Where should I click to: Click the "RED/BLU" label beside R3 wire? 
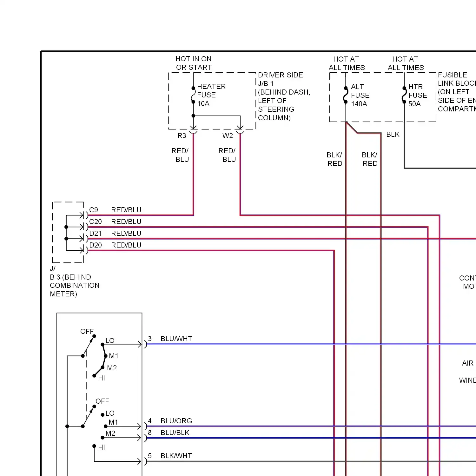[x=180, y=155]
